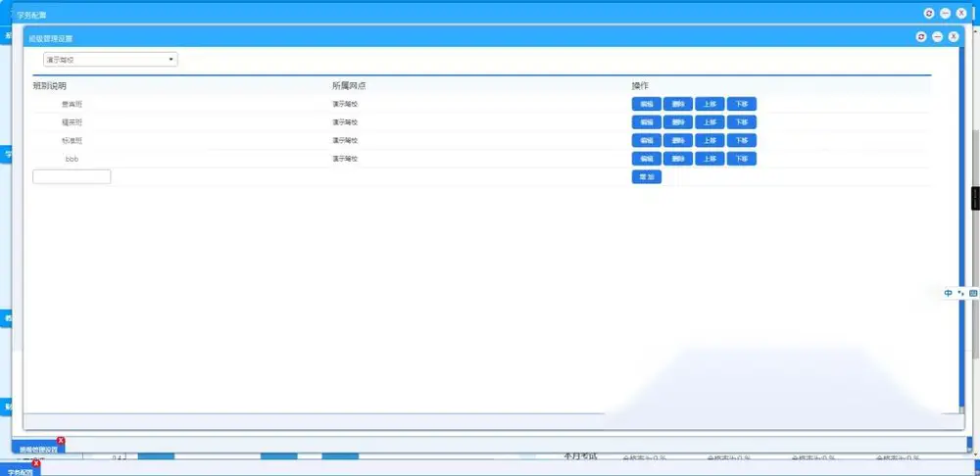Open the 演示驾校 school dropdown

point(110,60)
